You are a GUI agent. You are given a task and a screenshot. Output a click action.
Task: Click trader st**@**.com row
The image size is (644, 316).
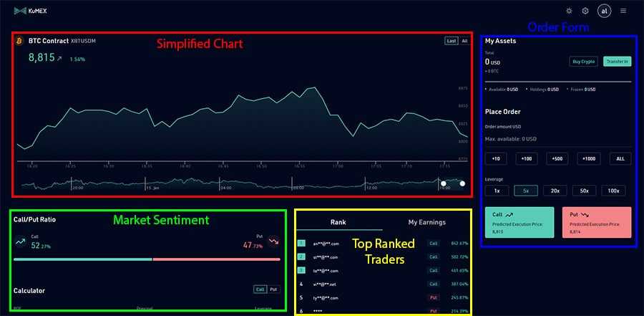tap(383, 257)
